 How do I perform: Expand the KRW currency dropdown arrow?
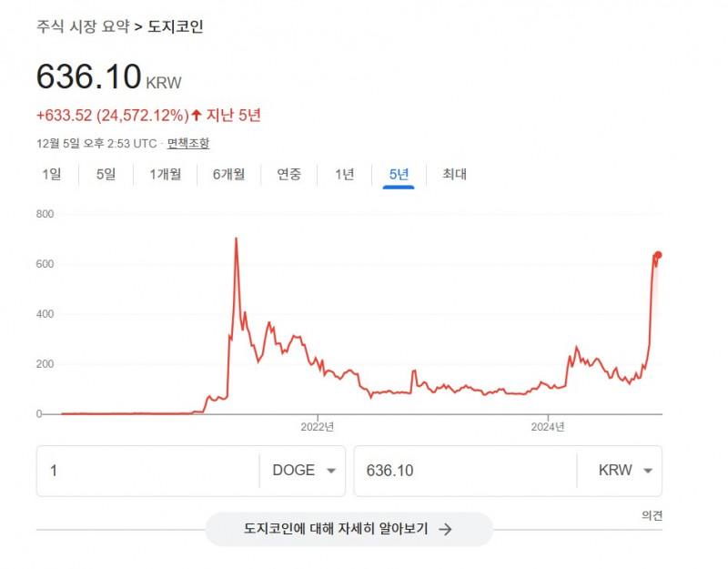click(x=648, y=471)
